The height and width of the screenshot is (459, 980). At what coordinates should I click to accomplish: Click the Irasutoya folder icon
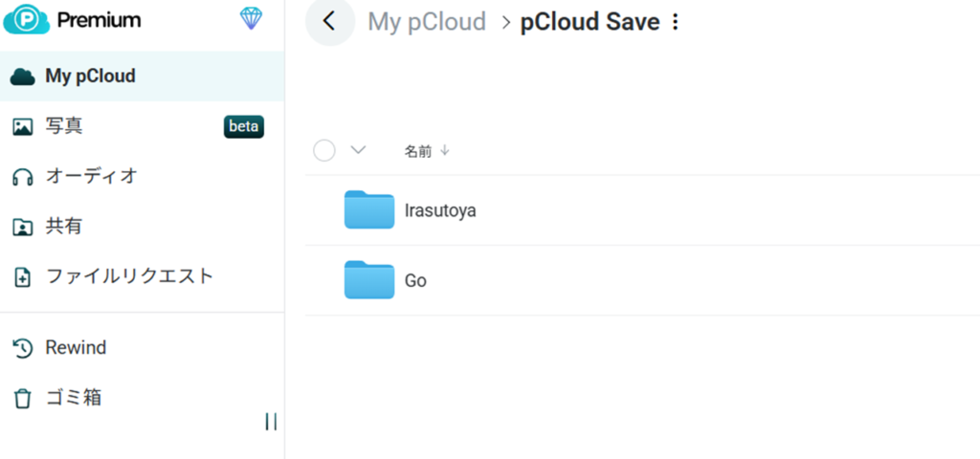(368, 210)
